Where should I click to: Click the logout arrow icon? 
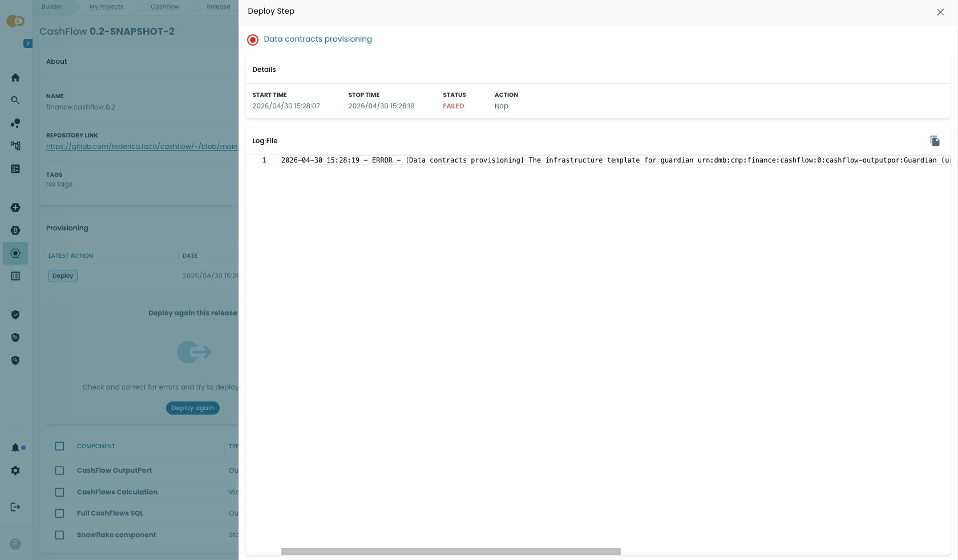click(15, 507)
